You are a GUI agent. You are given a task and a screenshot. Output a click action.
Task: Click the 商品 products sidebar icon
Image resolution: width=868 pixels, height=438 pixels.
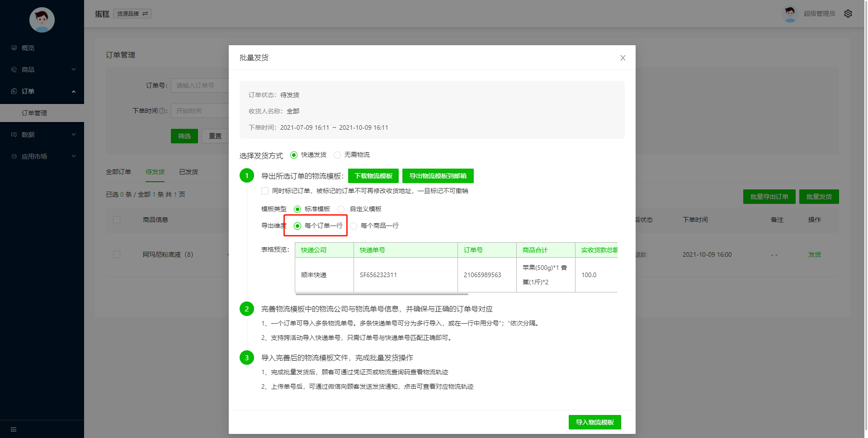point(14,70)
